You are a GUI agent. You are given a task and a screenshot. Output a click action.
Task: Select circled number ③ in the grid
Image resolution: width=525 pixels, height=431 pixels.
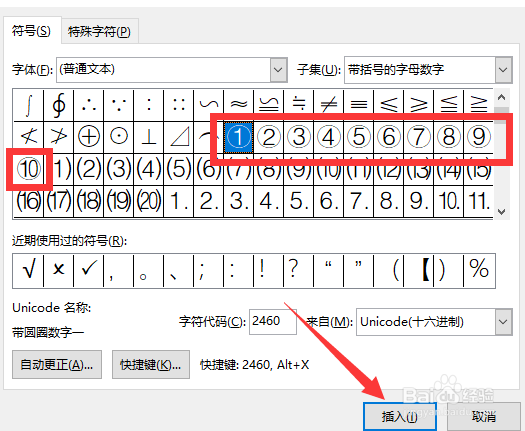(299, 137)
